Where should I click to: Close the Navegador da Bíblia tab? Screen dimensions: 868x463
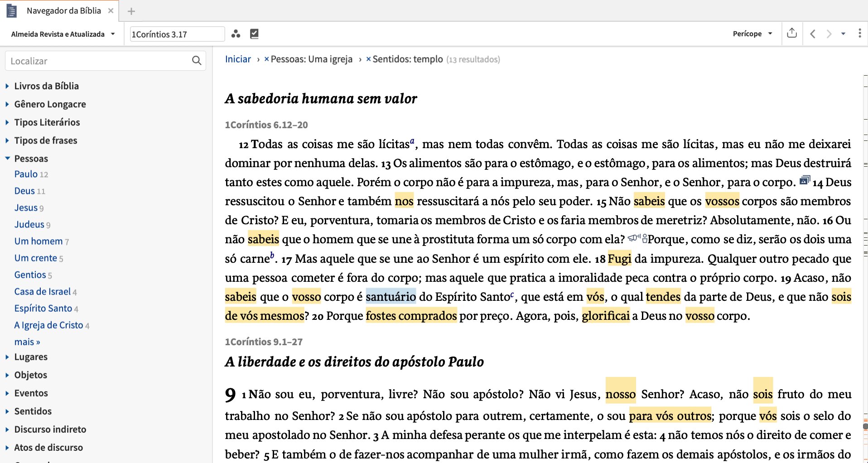tap(111, 11)
